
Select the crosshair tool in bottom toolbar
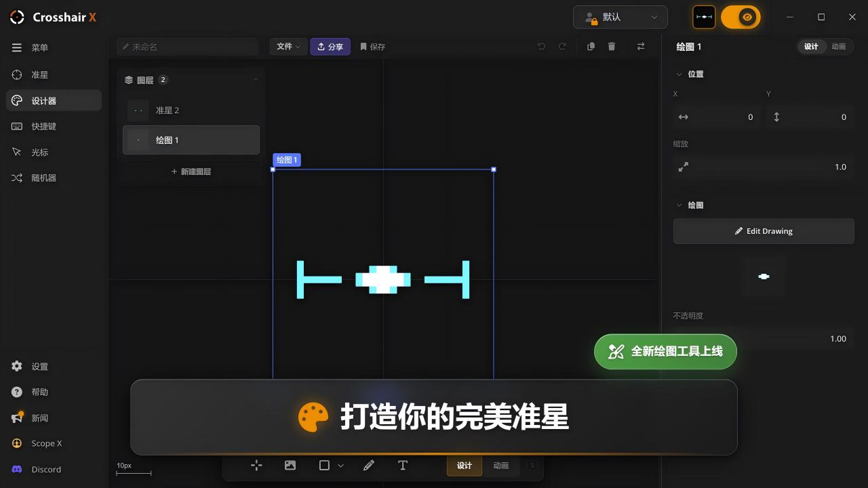click(256, 465)
